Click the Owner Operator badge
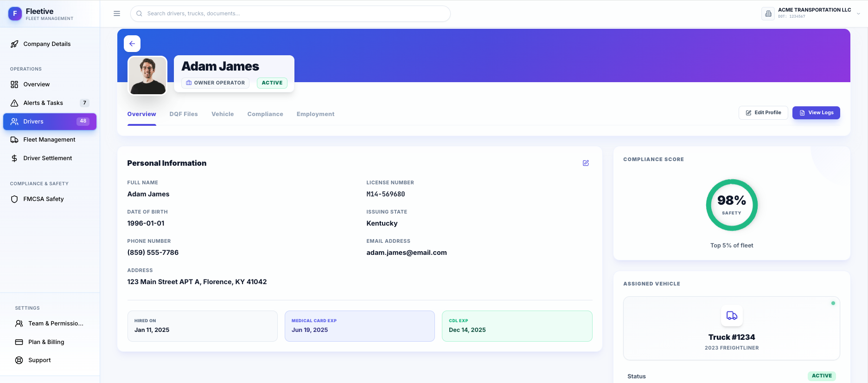This screenshot has height=383, width=868. pos(215,83)
